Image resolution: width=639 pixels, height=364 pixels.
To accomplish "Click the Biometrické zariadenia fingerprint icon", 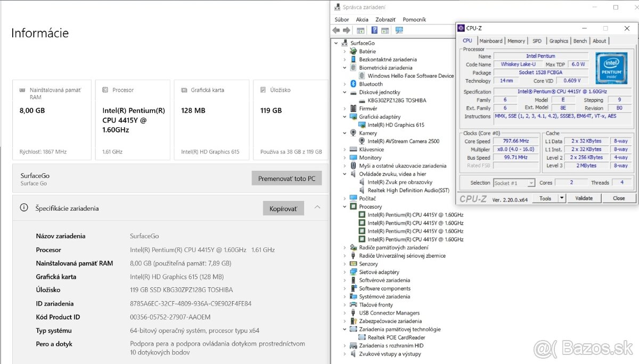I will point(354,68).
